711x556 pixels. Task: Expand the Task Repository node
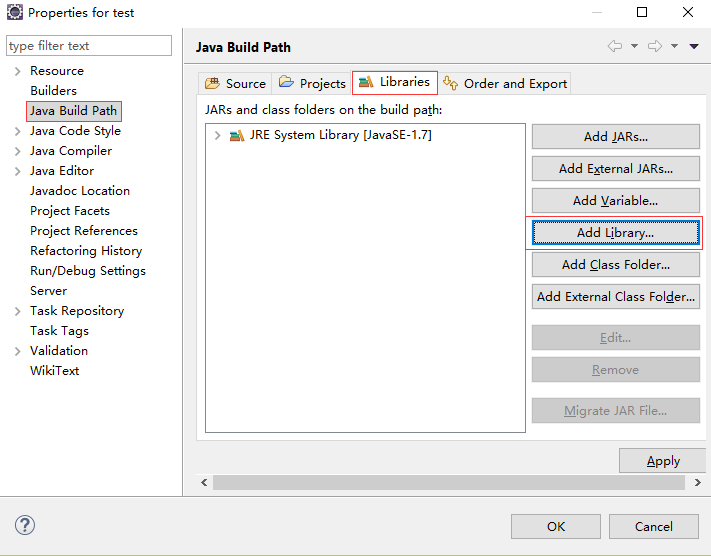click(18, 311)
